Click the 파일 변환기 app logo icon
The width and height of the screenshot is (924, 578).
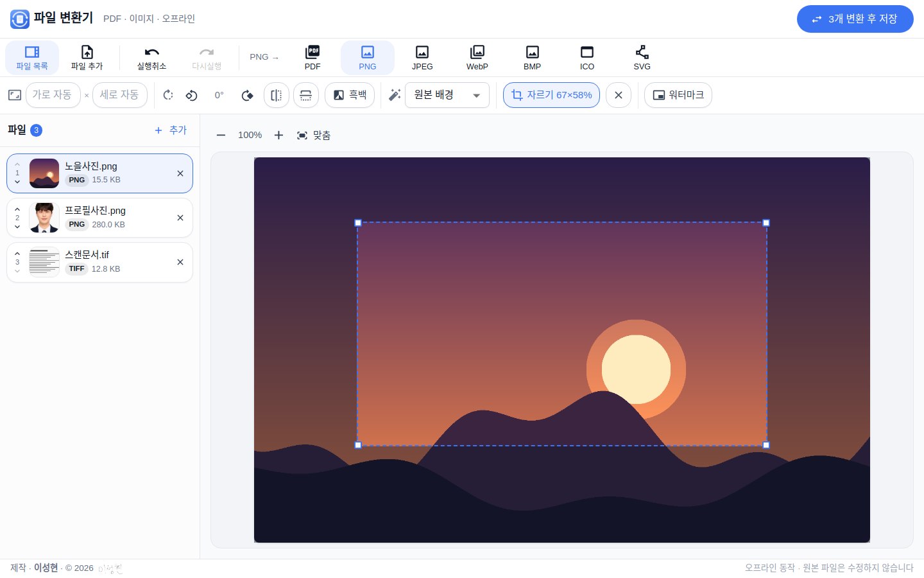20,19
